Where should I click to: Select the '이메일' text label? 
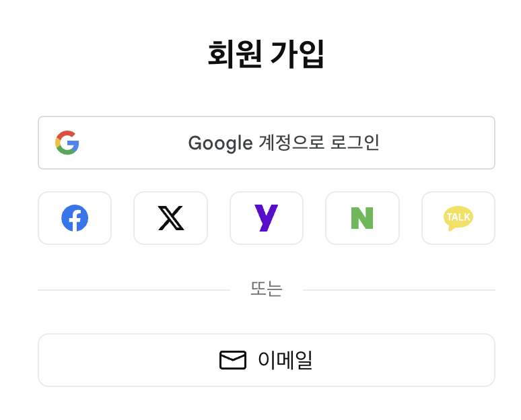pyautogui.click(x=285, y=361)
